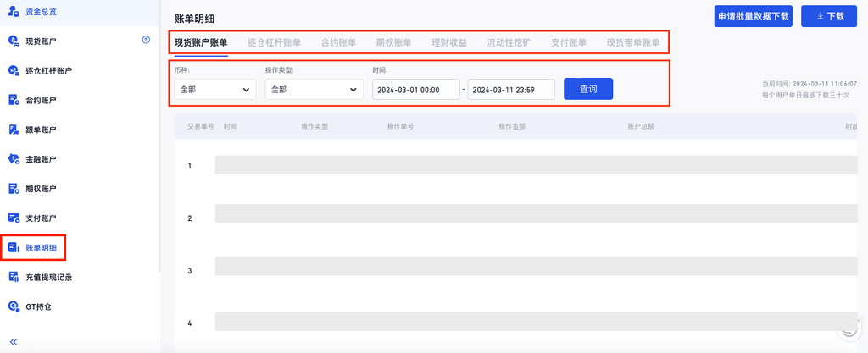
Task: Click the 期权账户 sidebar icon
Action: coord(14,188)
